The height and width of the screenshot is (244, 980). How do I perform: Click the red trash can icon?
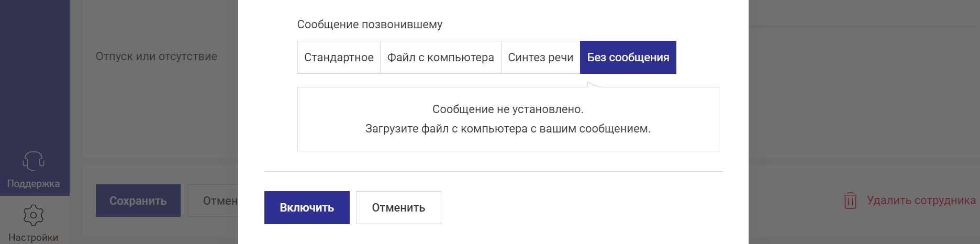[850, 201]
